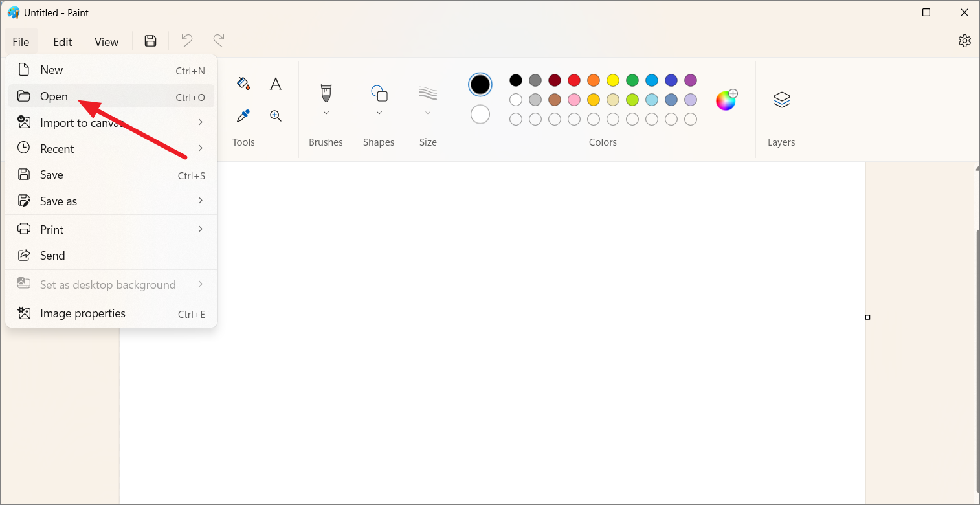Click the canvas right-edge resize handle

click(868, 317)
